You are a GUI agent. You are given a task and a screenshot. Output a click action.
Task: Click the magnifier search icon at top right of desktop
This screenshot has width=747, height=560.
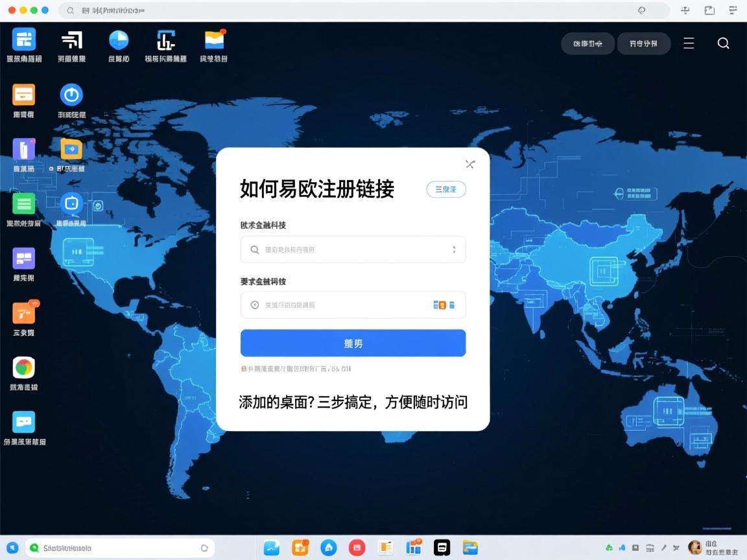pos(723,43)
